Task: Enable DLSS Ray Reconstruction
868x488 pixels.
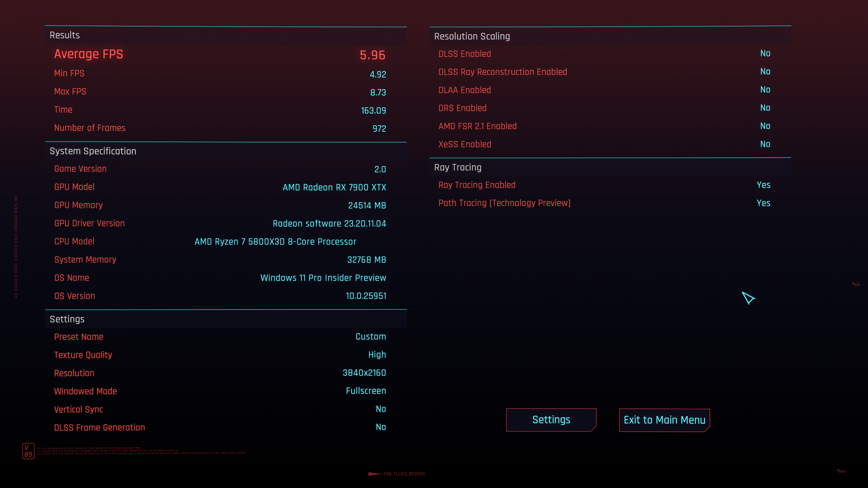Action: click(764, 72)
